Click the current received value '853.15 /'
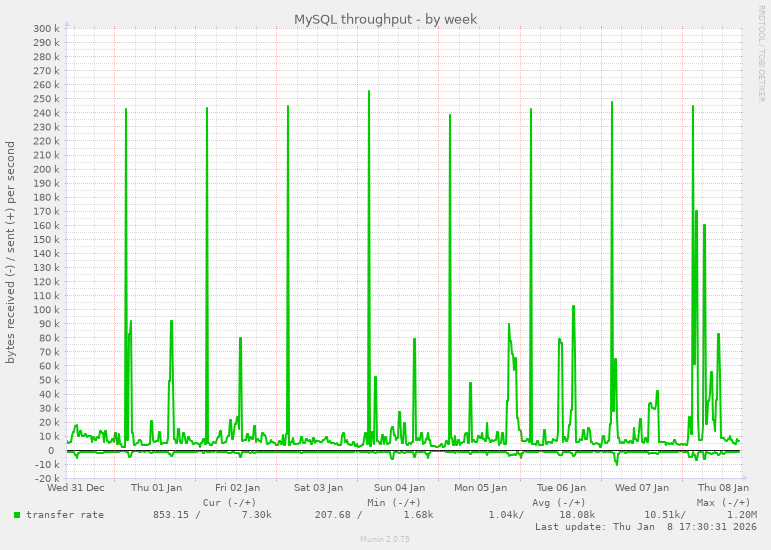This screenshot has width=771, height=550. click(x=177, y=515)
